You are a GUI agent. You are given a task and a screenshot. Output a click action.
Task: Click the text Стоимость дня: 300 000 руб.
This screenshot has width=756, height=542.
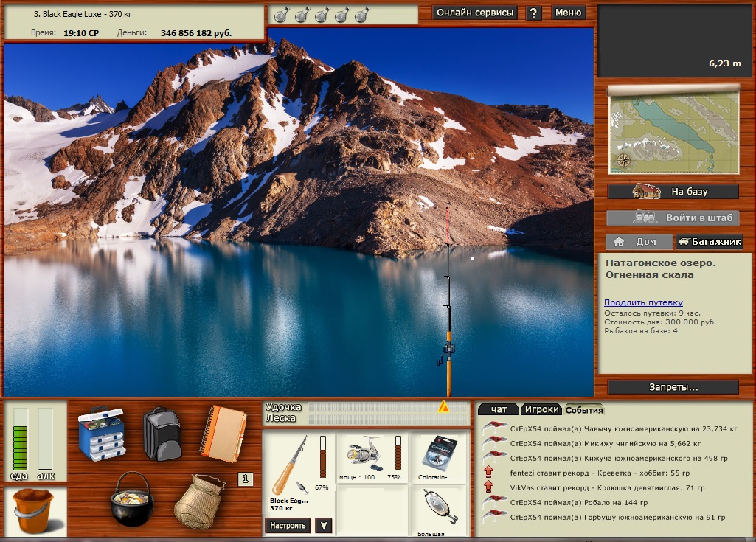point(660,322)
